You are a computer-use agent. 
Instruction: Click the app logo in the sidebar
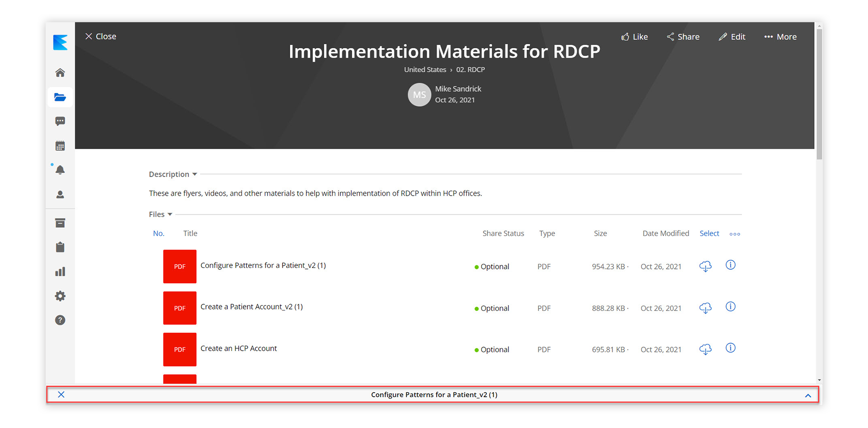click(x=60, y=42)
